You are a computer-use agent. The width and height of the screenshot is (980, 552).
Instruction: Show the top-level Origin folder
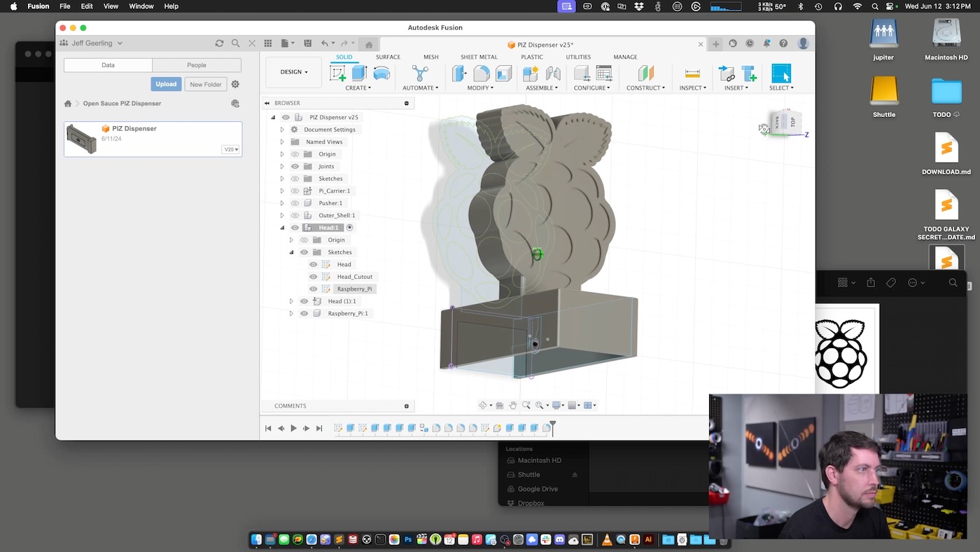pos(295,154)
